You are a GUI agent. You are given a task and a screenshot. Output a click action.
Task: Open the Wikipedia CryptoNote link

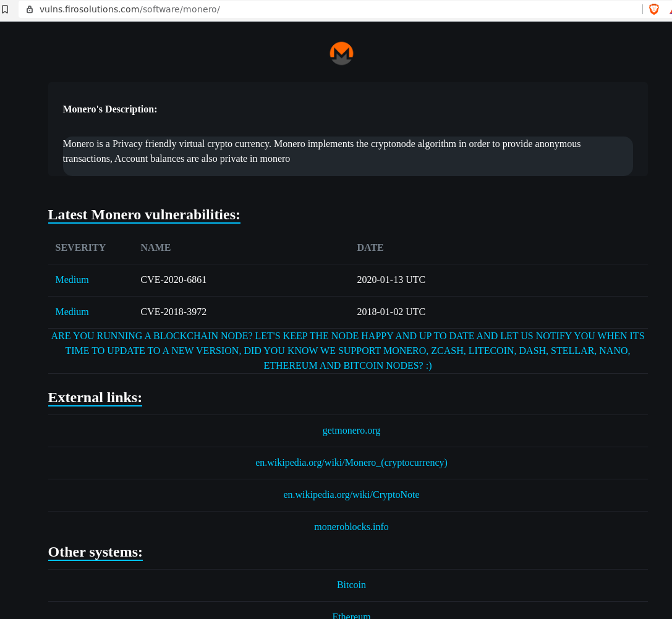coord(351,495)
